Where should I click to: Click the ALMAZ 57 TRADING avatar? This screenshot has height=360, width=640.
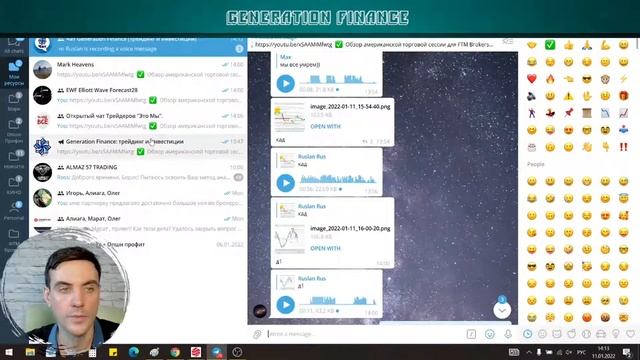tap(42, 172)
